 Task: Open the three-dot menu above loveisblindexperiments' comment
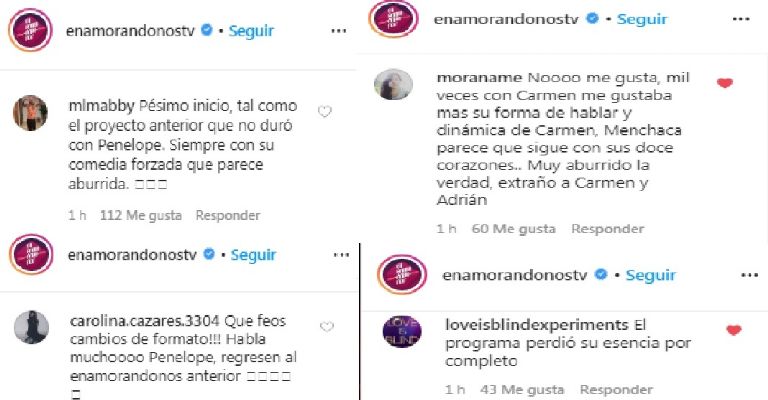749,276
